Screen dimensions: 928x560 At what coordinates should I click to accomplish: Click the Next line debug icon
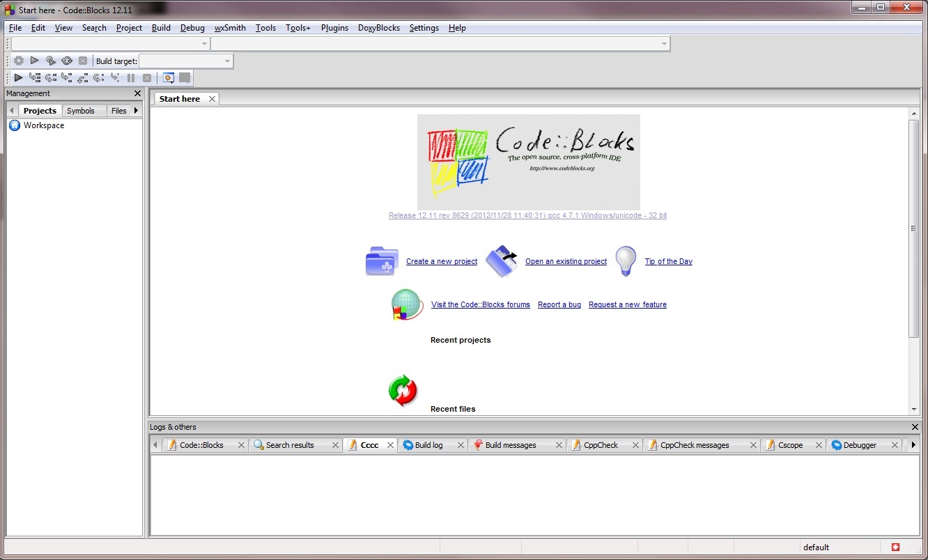click(x=51, y=78)
